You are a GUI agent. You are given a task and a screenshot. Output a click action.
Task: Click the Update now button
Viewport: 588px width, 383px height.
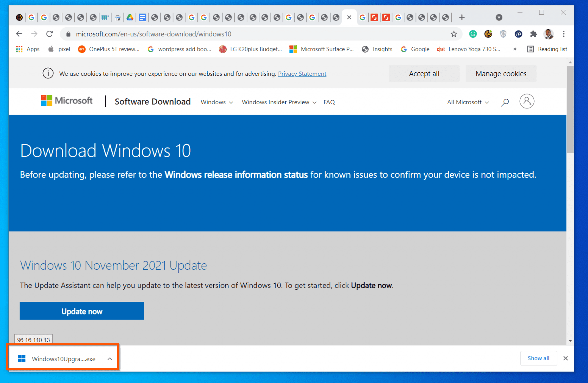pyautogui.click(x=82, y=311)
